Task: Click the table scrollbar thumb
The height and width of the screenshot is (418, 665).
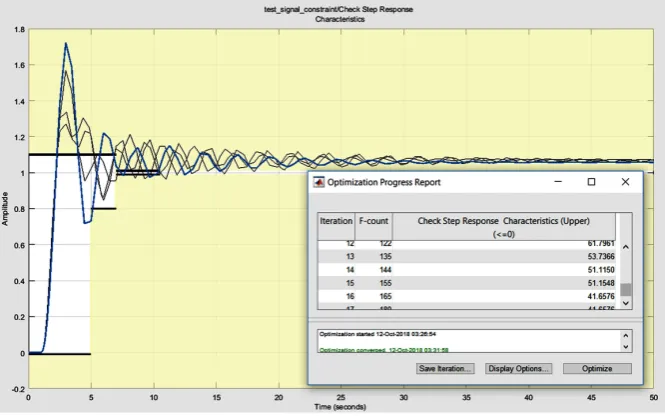Action: click(x=626, y=290)
